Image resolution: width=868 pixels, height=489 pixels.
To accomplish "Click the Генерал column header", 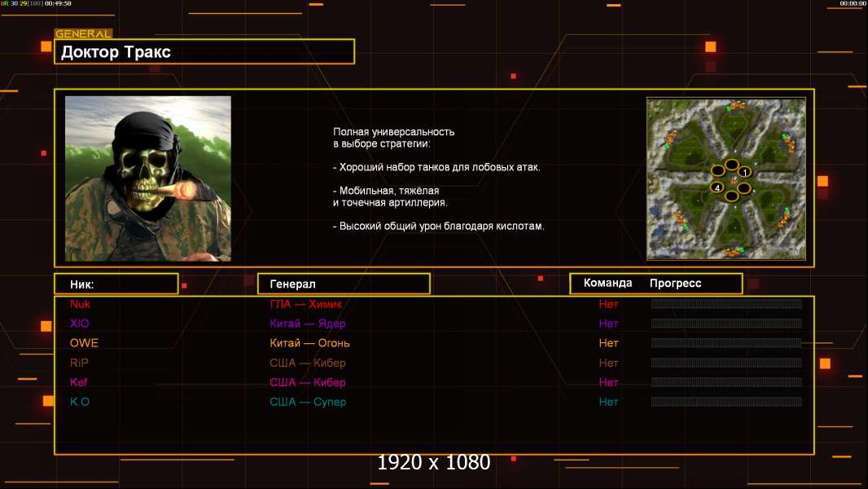I will point(343,284).
